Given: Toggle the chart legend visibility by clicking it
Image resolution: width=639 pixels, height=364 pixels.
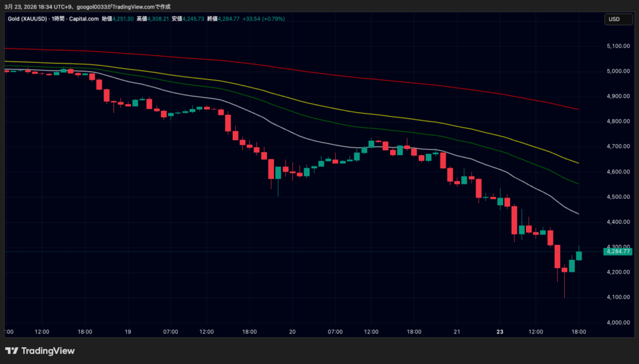Looking at the screenshot, I should (29, 19).
